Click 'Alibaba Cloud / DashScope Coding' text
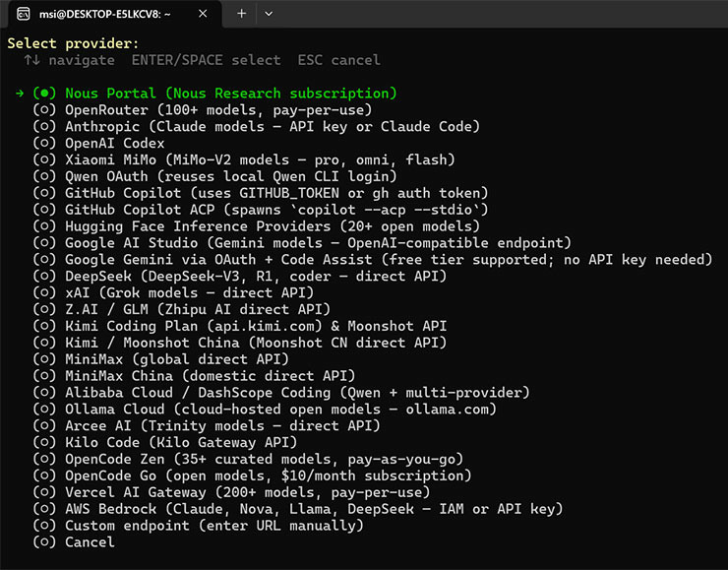 click(198, 393)
